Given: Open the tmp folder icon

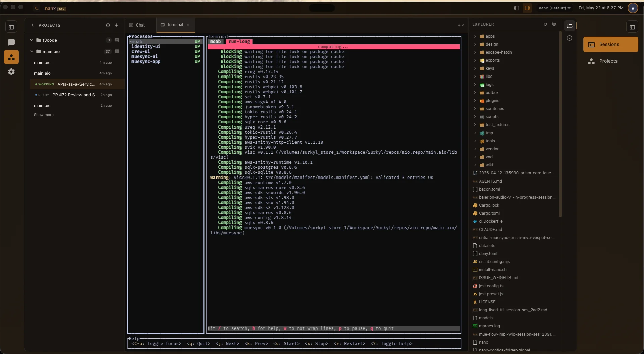Looking at the screenshot, I should click(x=482, y=133).
